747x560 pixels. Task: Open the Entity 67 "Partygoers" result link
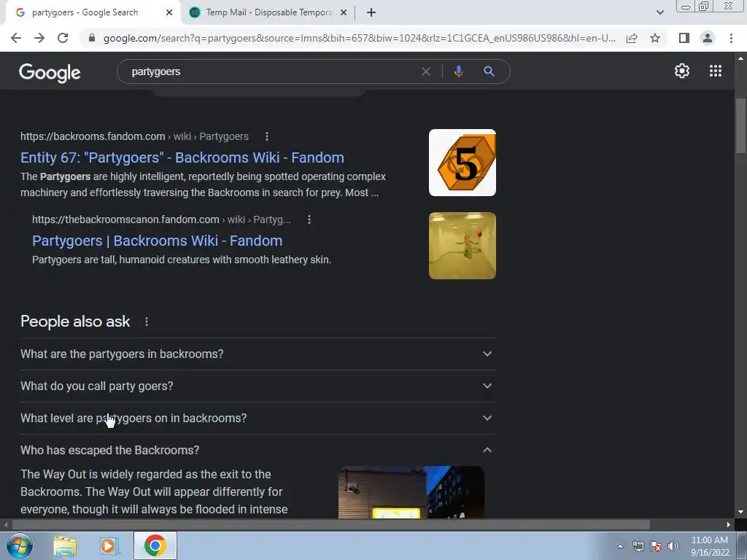coord(182,157)
